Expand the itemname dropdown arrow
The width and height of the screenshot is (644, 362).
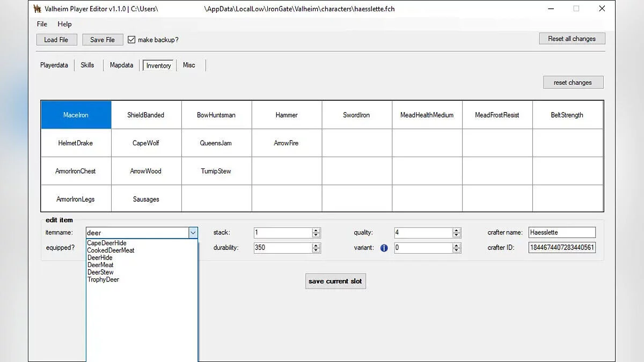193,233
